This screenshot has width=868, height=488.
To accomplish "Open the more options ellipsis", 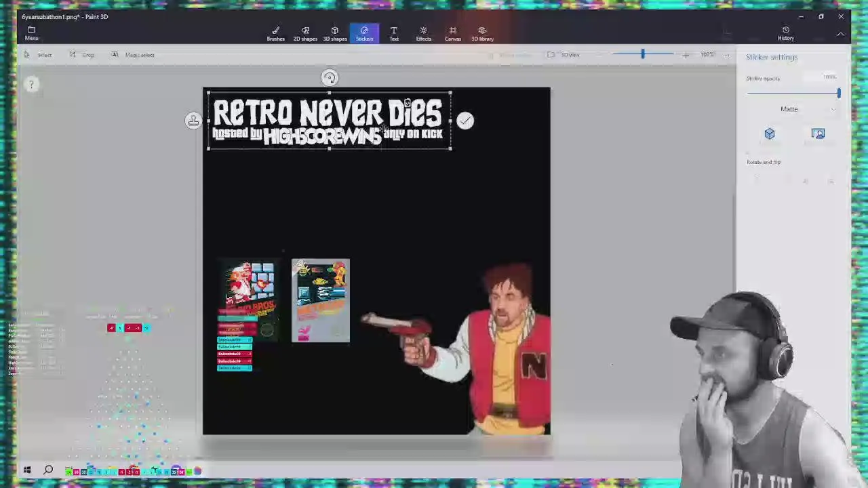I will (x=727, y=55).
